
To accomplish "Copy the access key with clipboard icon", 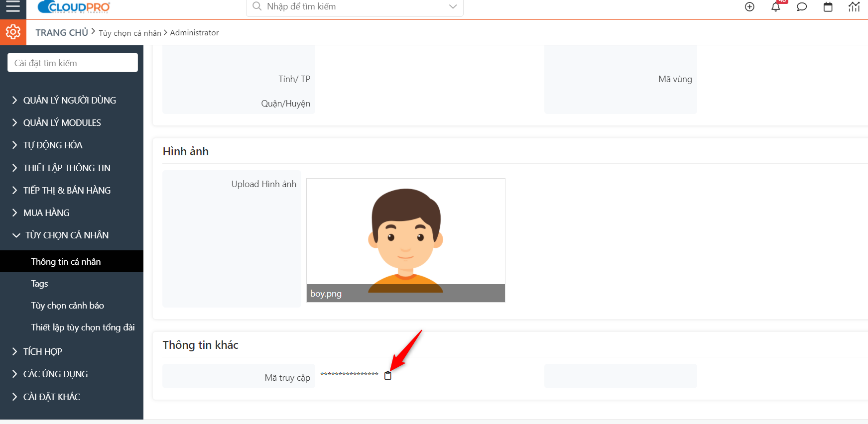I will pos(388,375).
